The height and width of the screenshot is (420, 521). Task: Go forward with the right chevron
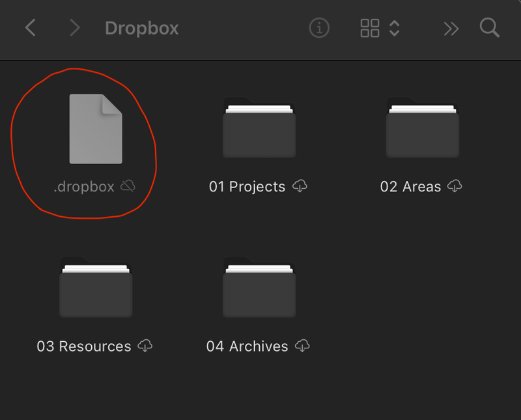point(75,27)
